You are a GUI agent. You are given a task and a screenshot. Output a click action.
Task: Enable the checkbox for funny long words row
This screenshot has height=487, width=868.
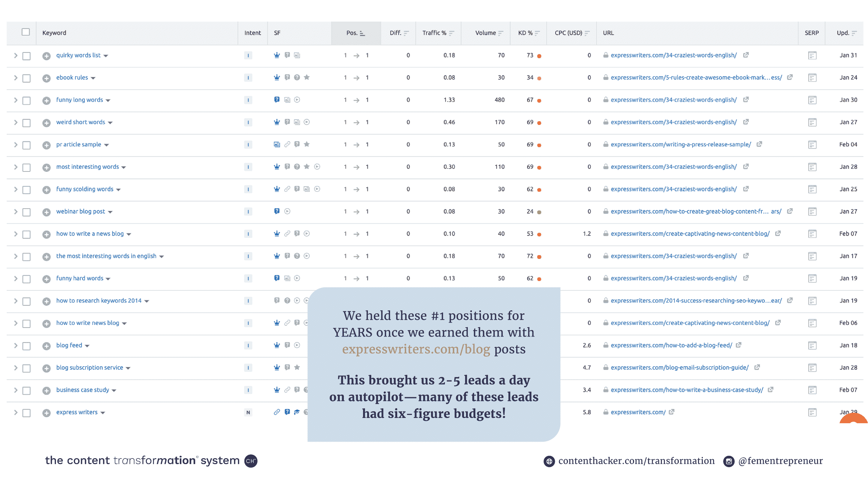point(27,99)
